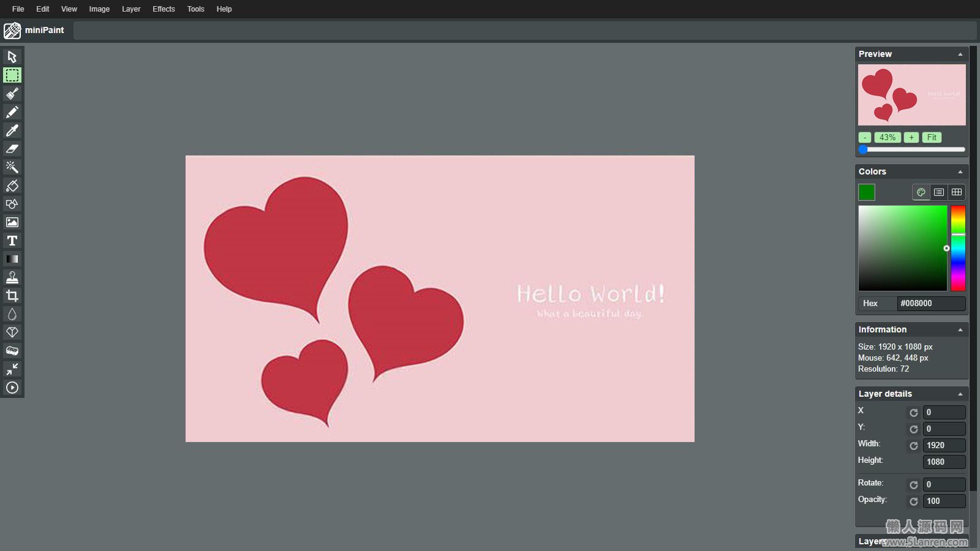Pick the Pencil tool
The image size is (980, 551).
click(x=12, y=112)
